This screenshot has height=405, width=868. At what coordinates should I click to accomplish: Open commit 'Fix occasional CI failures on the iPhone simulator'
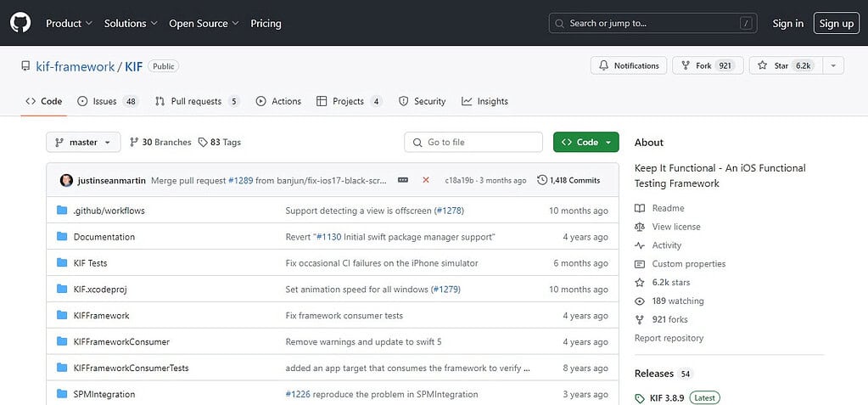click(382, 263)
